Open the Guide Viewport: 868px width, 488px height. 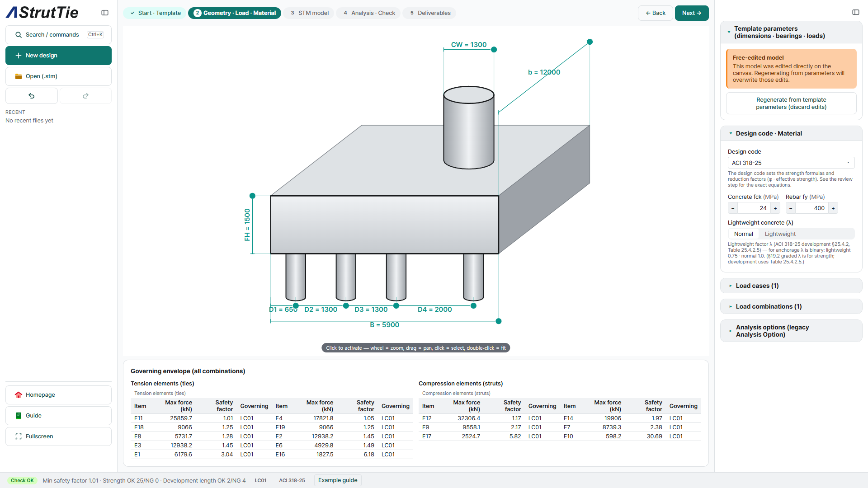(x=58, y=416)
